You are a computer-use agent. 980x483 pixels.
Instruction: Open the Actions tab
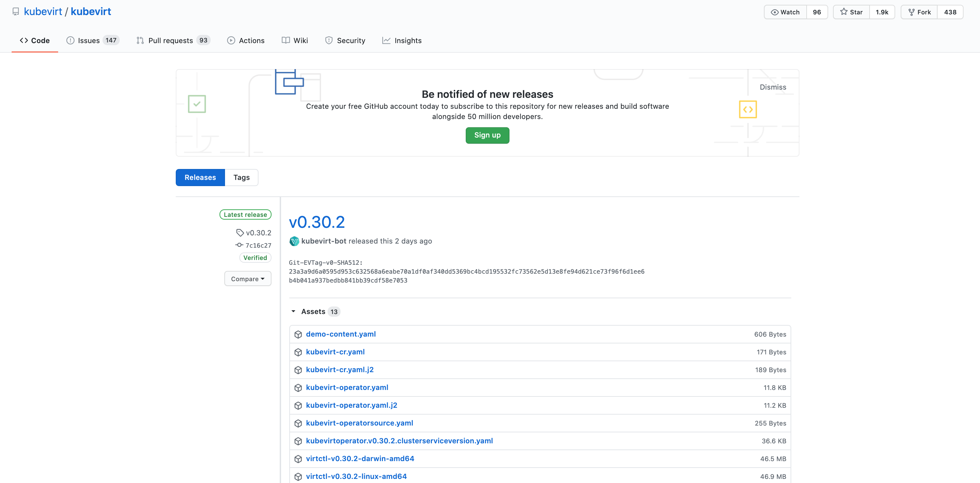coord(246,40)
